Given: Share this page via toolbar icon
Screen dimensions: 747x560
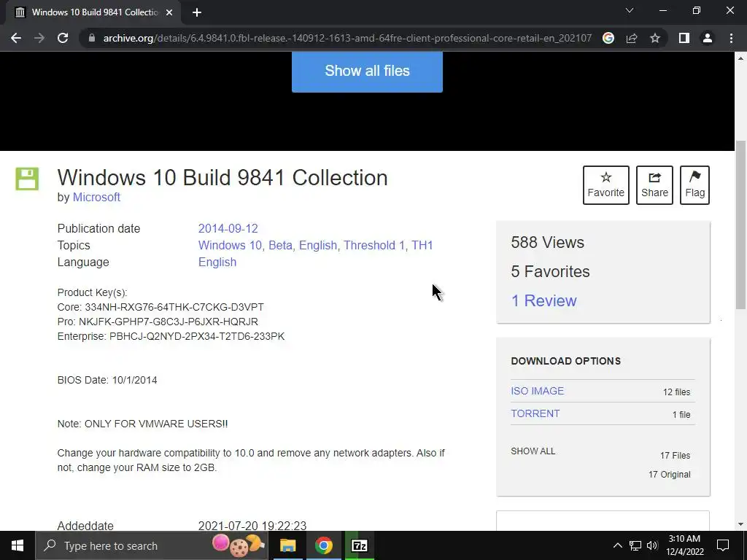Looking at the screenshot, I should click(632, 38).
